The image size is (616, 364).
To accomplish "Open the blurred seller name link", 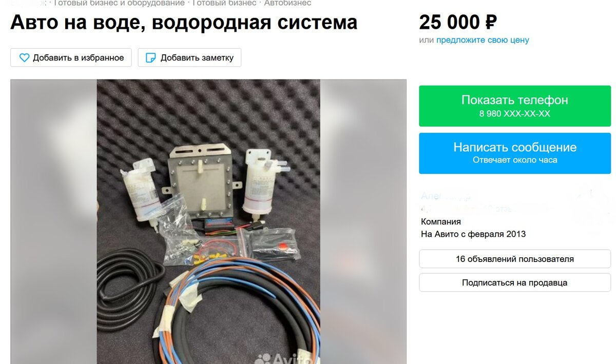I will click(446, 196).
